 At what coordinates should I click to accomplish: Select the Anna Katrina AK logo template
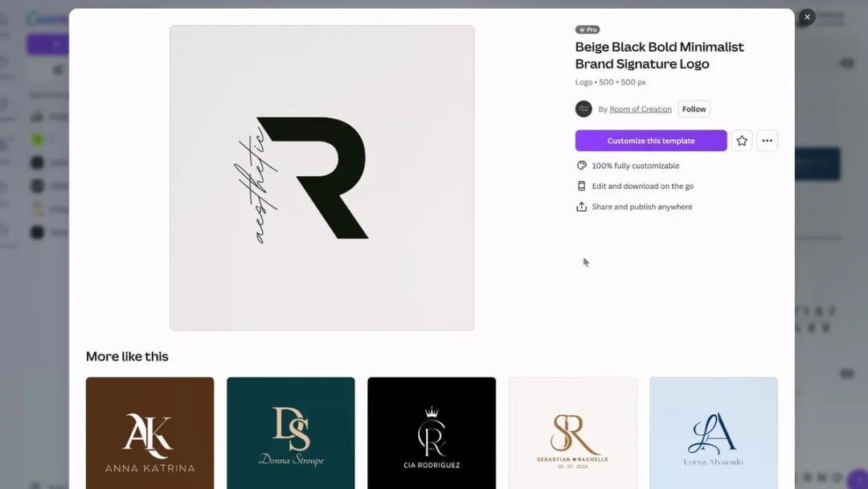click(x=150, y=433)
